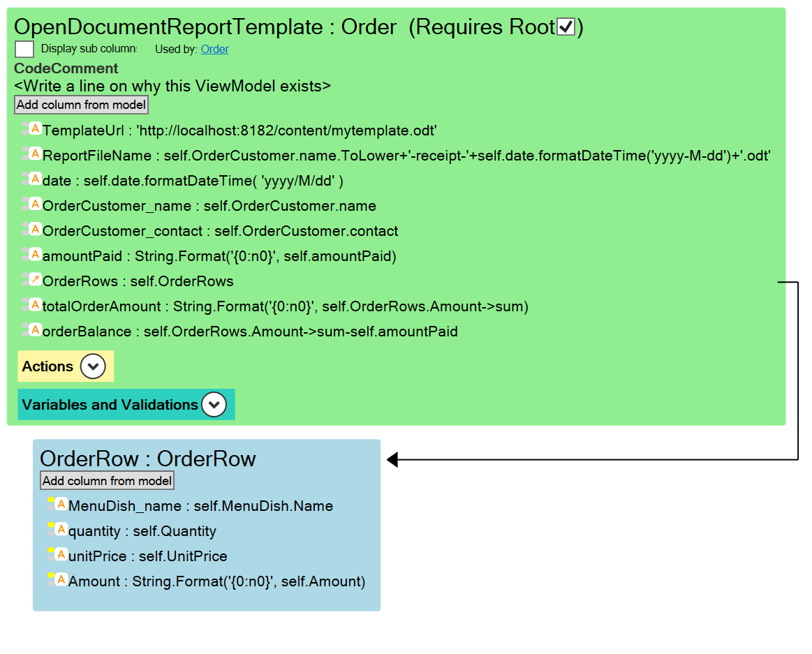Open the Order link next to Used by
812x654 pixels.
pyautogui.click(x=214, y=49)
